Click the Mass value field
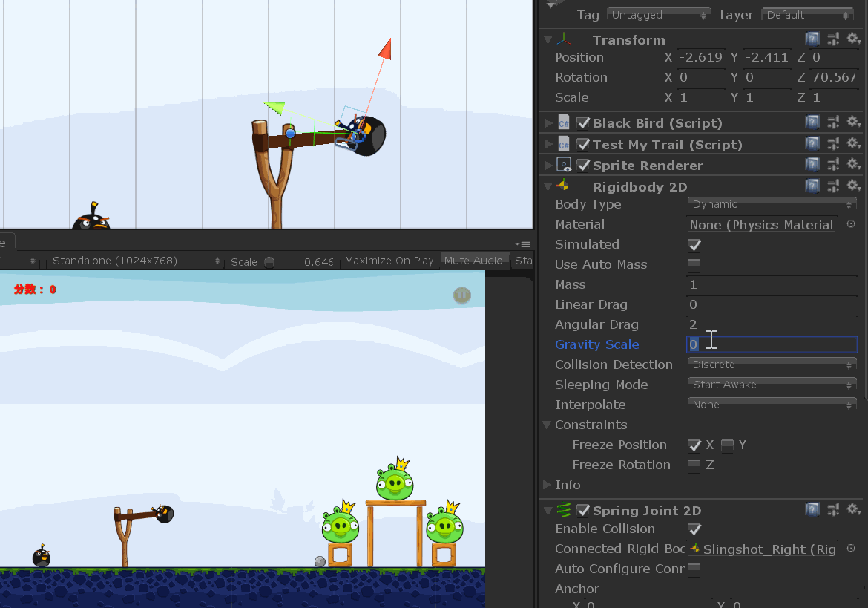The image size is (868, 608). coord(772,284)
